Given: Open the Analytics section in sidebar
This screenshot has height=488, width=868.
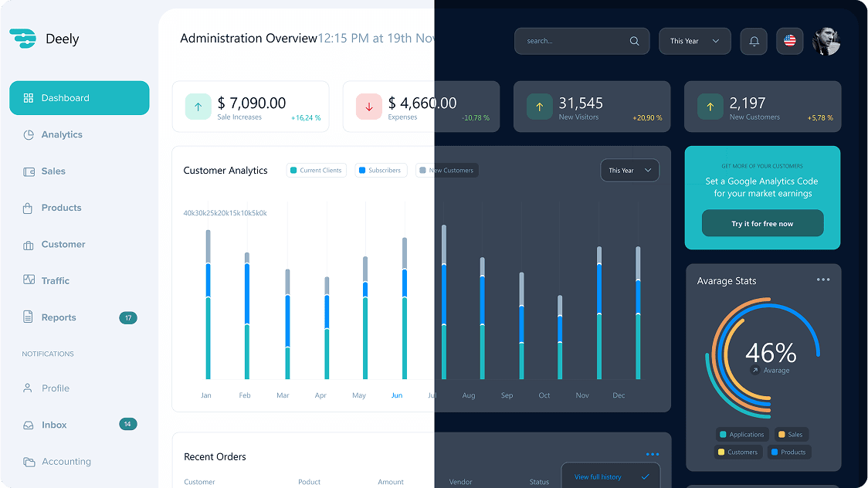Looking at the screenshot, I should coord(62,134).
